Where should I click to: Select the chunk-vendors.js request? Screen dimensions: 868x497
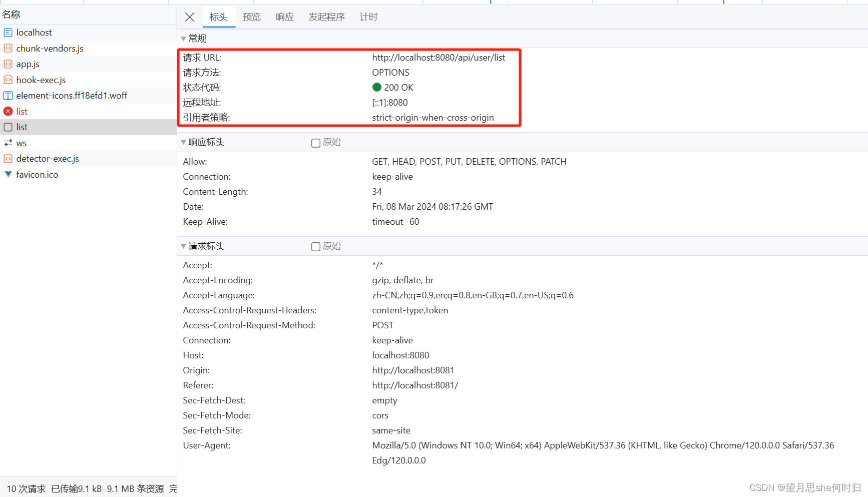(88, 49)
